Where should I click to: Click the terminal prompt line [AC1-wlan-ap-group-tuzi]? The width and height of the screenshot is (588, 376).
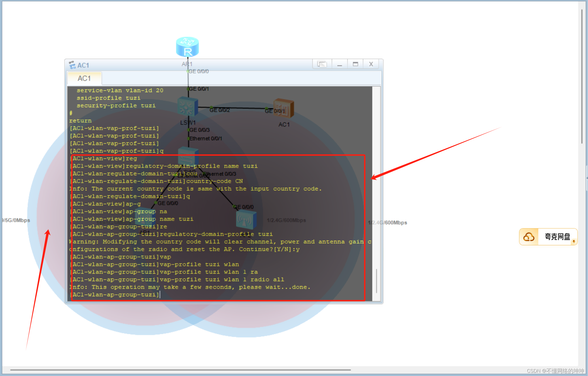114,295
